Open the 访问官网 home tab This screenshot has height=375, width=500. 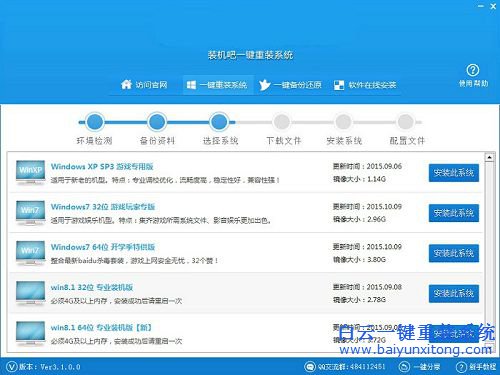(144, 85)
